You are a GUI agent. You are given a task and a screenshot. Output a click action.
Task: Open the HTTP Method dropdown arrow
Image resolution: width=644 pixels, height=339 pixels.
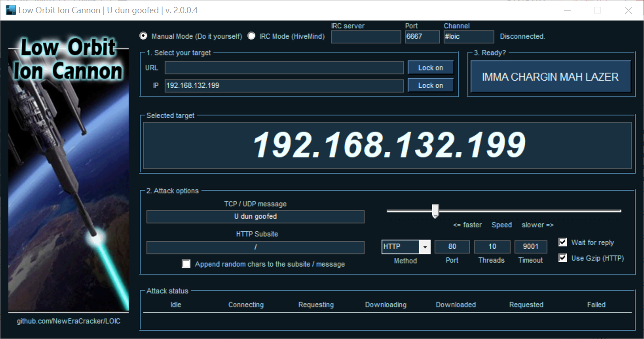tap(425, 247)
